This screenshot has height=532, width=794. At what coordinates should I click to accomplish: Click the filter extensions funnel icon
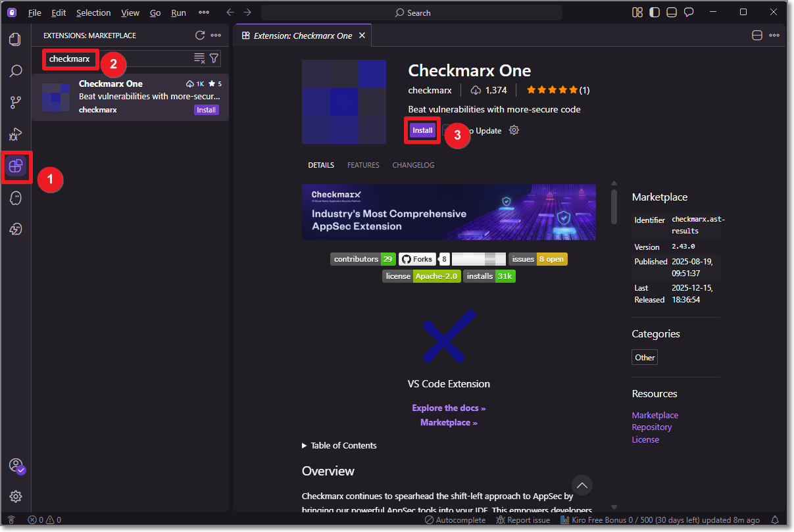(x=214, y=59)
